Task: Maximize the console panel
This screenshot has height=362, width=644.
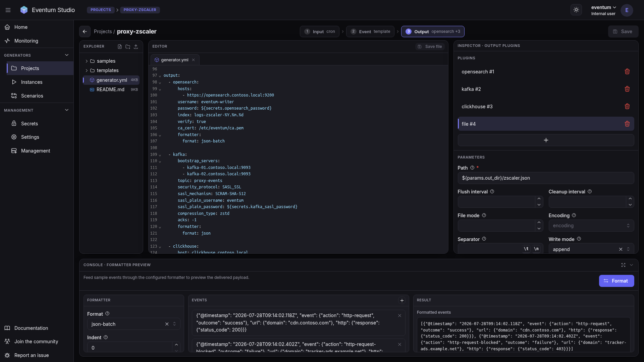Action: click(x=623, y=265)
